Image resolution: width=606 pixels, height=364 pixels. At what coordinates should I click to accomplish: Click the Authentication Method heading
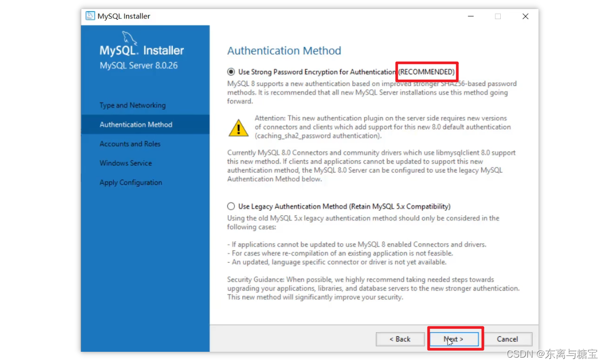pos(284,50)
